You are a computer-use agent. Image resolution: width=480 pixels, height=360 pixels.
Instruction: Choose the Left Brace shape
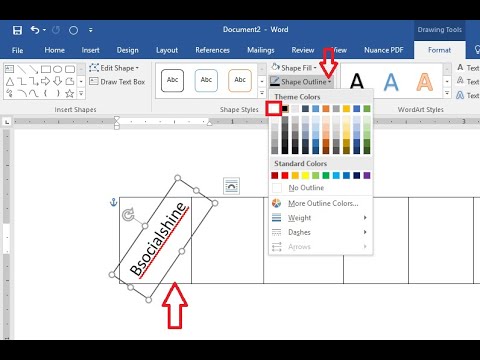(x=46, y=93)
